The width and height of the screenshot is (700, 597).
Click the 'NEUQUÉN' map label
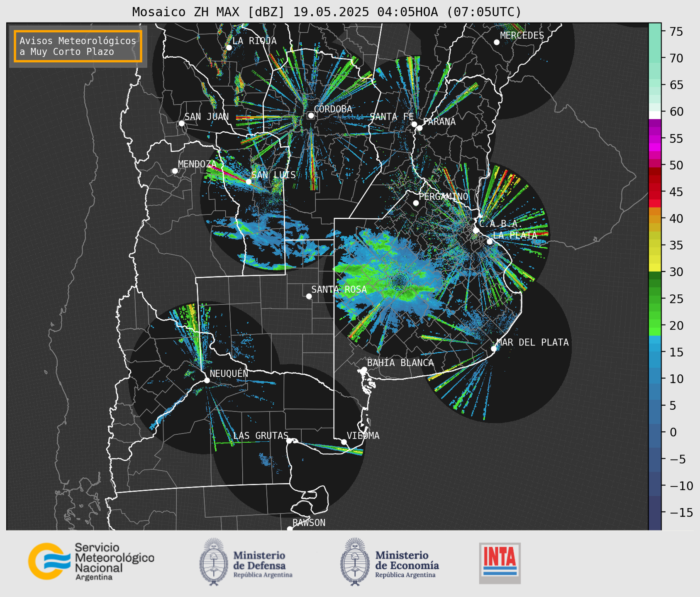tap(229, 373)
